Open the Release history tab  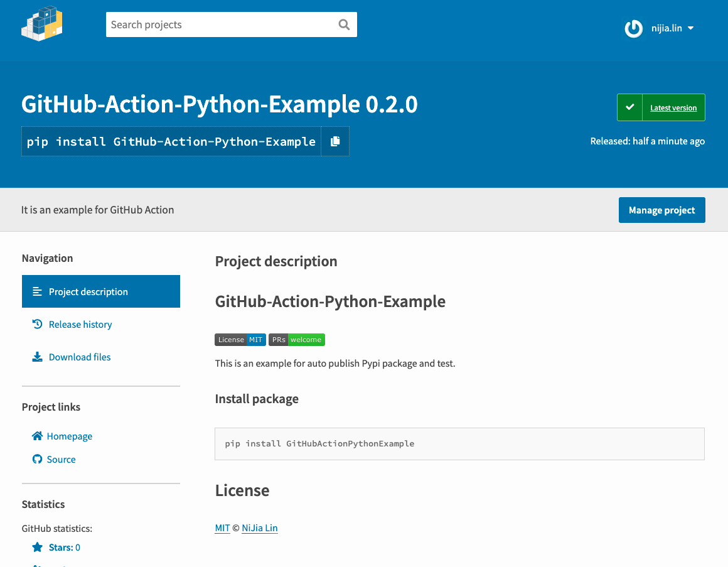(80, 324)
